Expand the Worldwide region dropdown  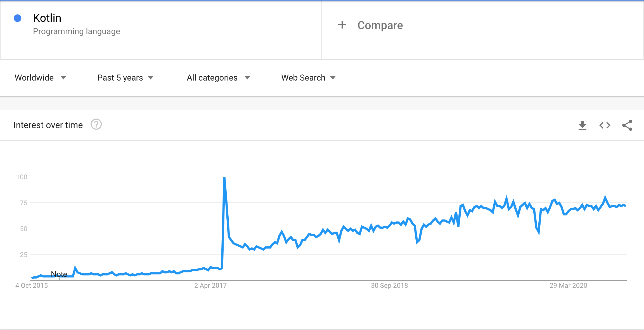coord(40,78)
